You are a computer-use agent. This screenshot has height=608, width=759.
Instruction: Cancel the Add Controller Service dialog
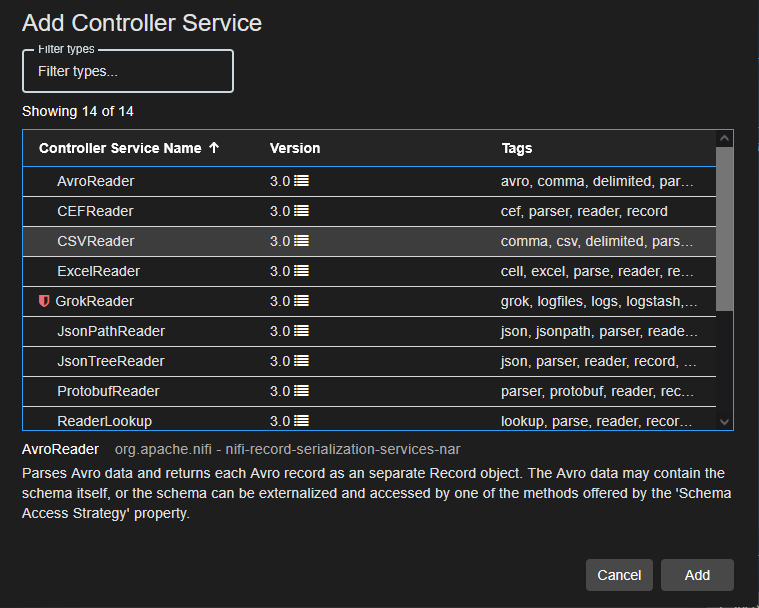tap(619, 575)
